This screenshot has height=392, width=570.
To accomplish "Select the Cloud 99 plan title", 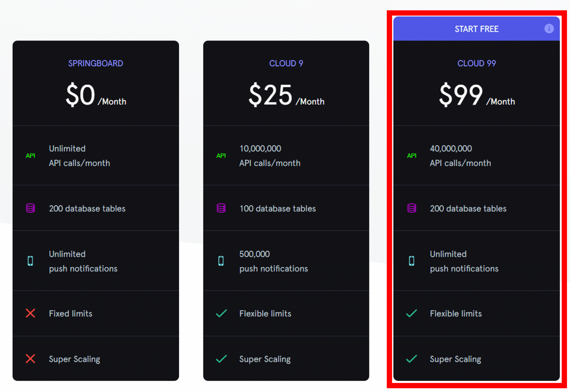I will 476,63.
